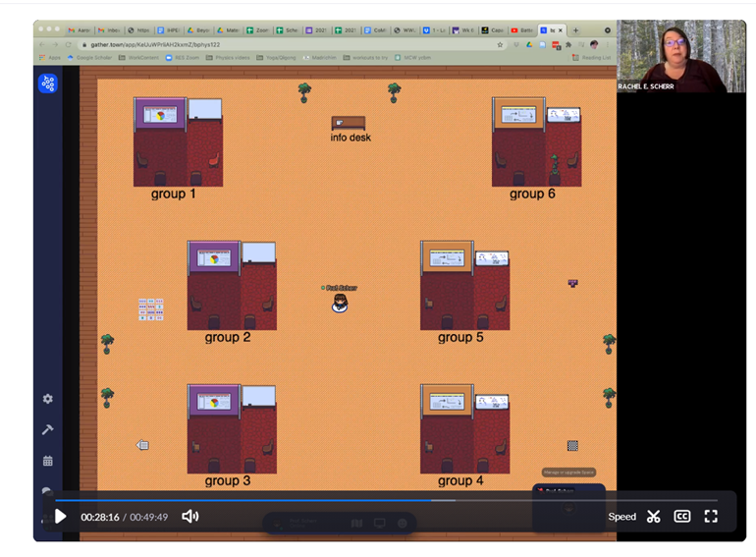Open the hammer build tool
Screen dimensions: 756x557
coord(48,429)
